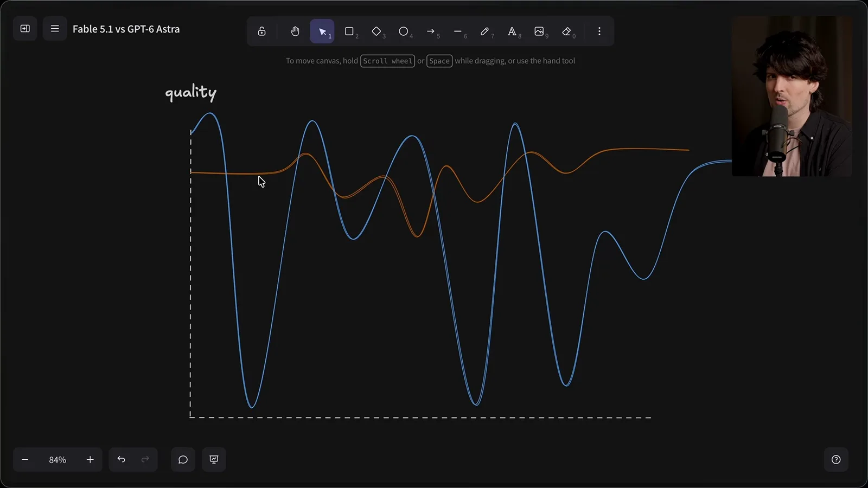868x488 pixels.
Task: Open the sidebar panel toggle icon
Action: [25, 29]
